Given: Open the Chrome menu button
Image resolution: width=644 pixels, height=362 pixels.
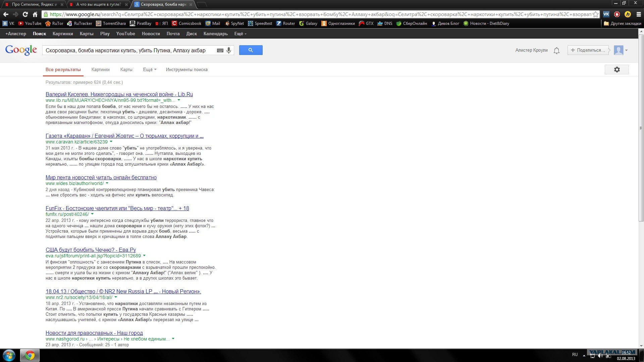Looking at the screenshot, I should coord(639,14).
